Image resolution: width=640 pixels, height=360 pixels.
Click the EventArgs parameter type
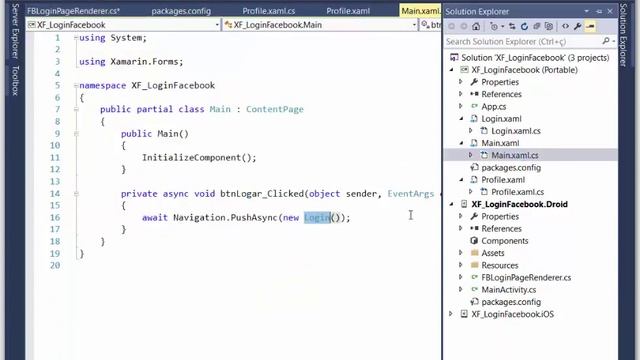(411, 193)
